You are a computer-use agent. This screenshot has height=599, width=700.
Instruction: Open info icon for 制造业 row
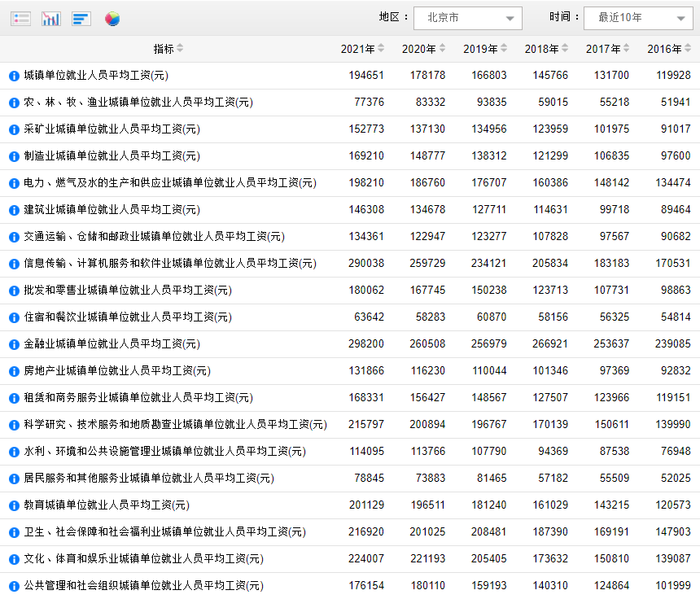click(x=15, y=156)
